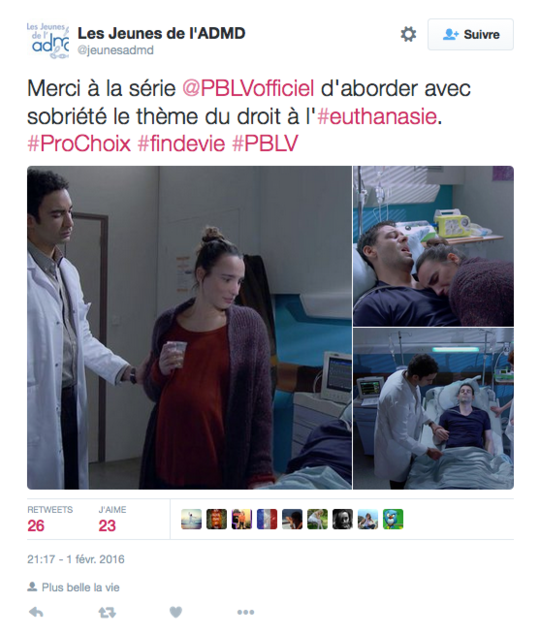540x635 pixels.
Task: View the 23 J'aime count
Action: point(107,526)
